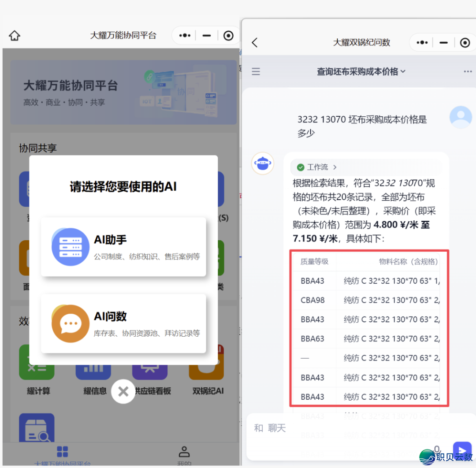Click the user avatar in chat
The image size is (476, 468).
[x=461, y=117]
